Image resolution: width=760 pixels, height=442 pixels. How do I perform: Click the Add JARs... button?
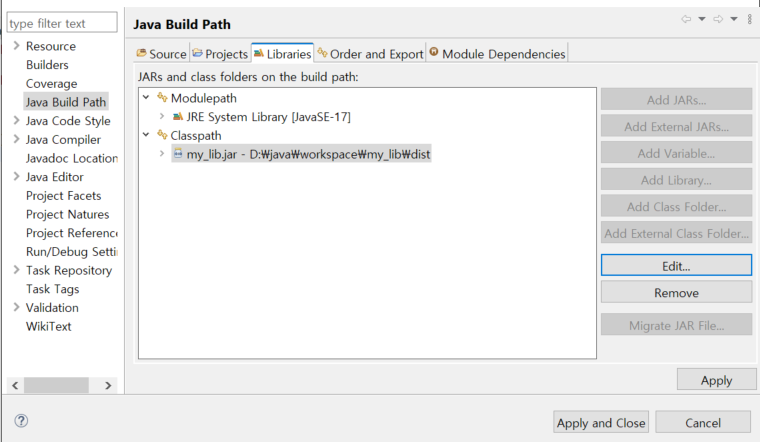676,100
